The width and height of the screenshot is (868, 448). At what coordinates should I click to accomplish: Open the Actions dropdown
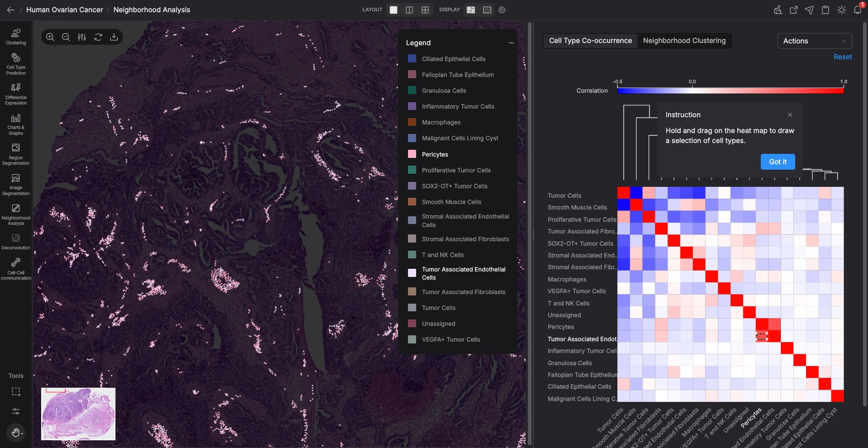click(814, 41)
